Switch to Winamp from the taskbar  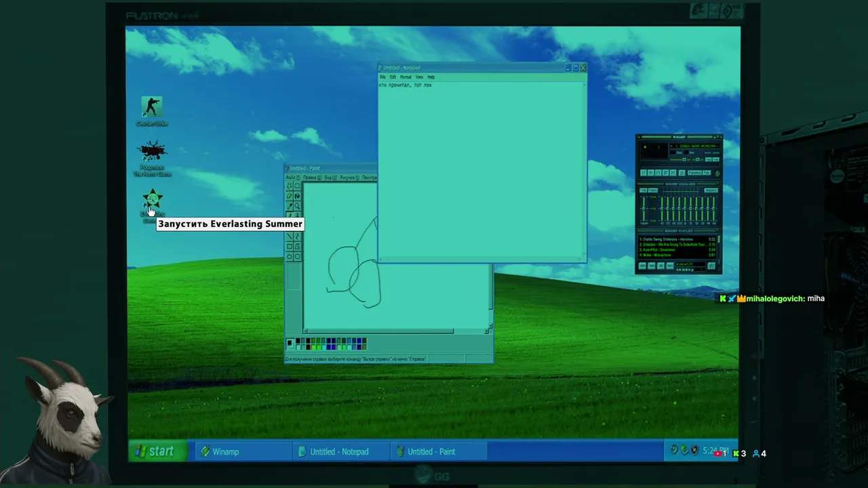pos(244,451)
